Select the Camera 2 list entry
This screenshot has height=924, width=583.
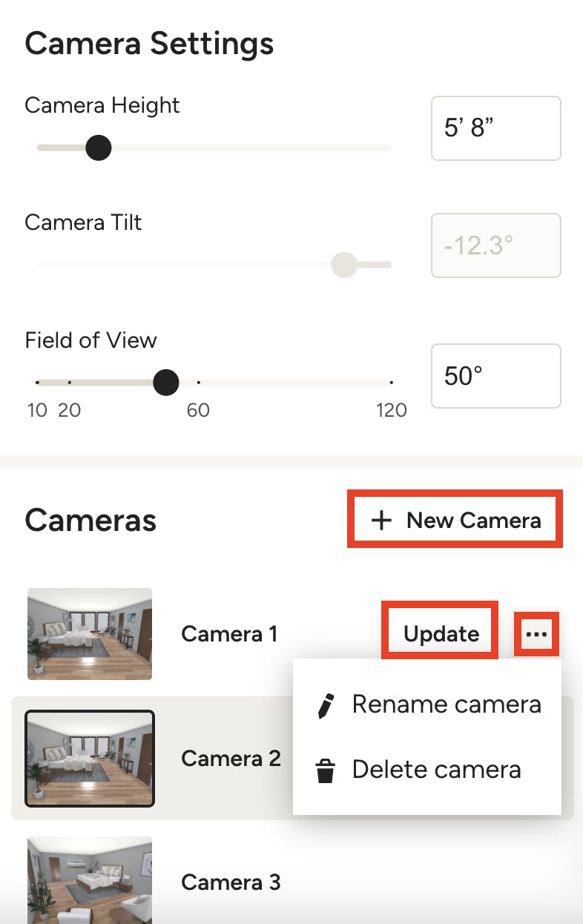point(231,758)
